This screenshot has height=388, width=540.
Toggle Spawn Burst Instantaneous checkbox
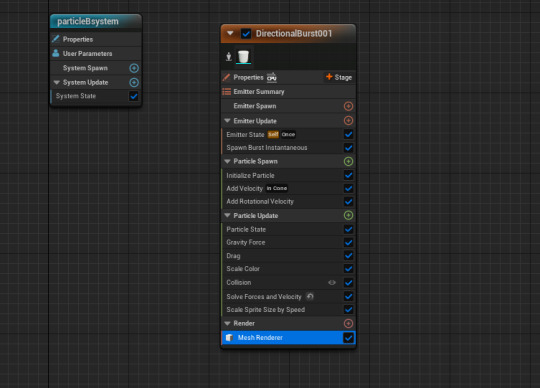click(x=348, y=148)
